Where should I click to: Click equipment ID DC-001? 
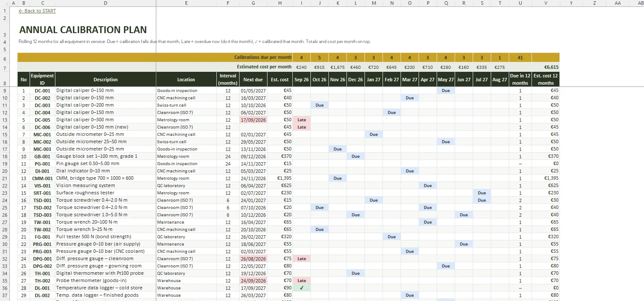(43, 91)
